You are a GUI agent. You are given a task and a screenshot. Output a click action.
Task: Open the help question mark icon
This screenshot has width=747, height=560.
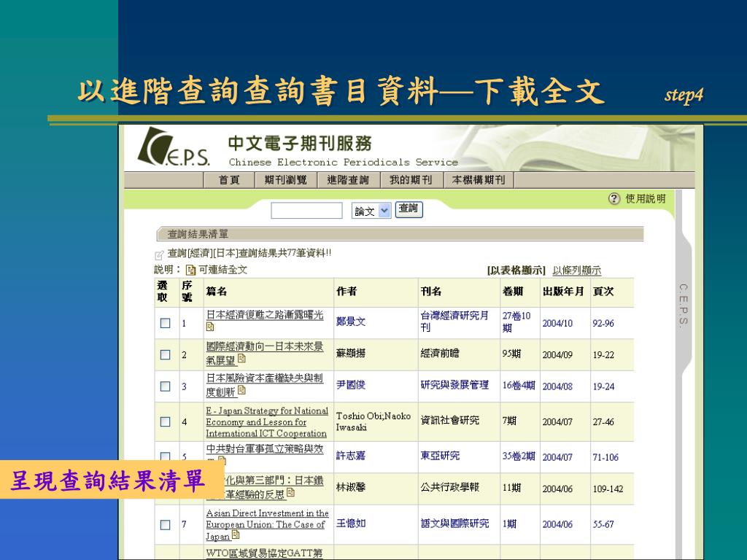click(614, 198)
